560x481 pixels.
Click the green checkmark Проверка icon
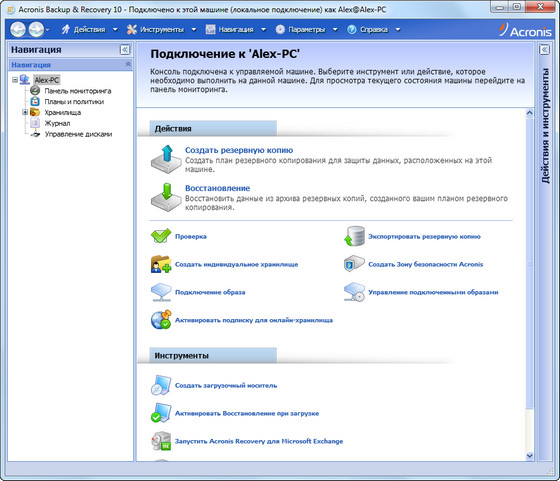click(161, 236)
